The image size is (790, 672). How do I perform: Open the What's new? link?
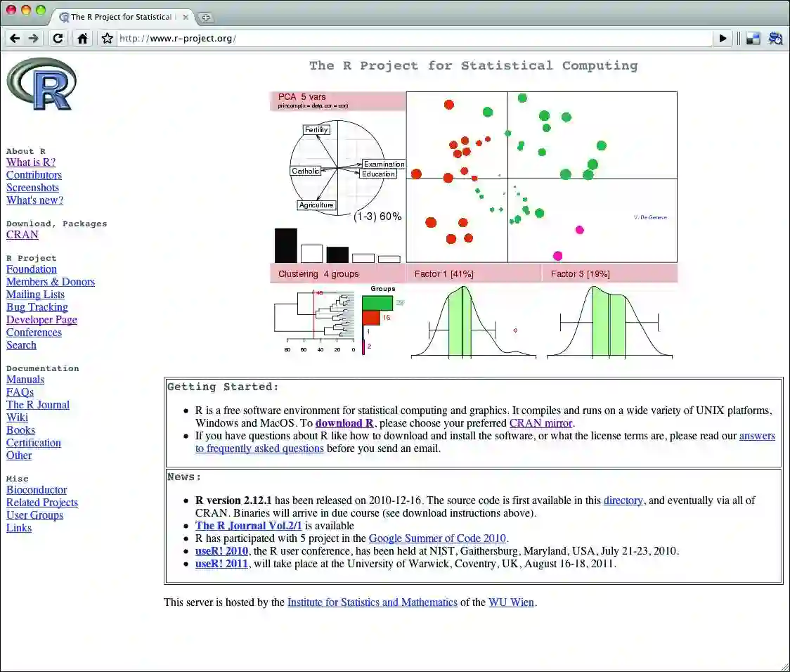tap(34, 200)
